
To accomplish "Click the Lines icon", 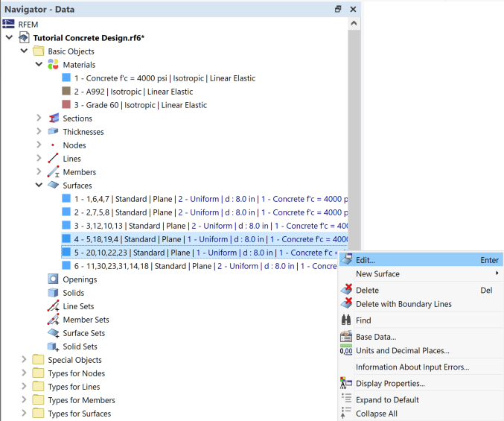I will coord(53,159).
